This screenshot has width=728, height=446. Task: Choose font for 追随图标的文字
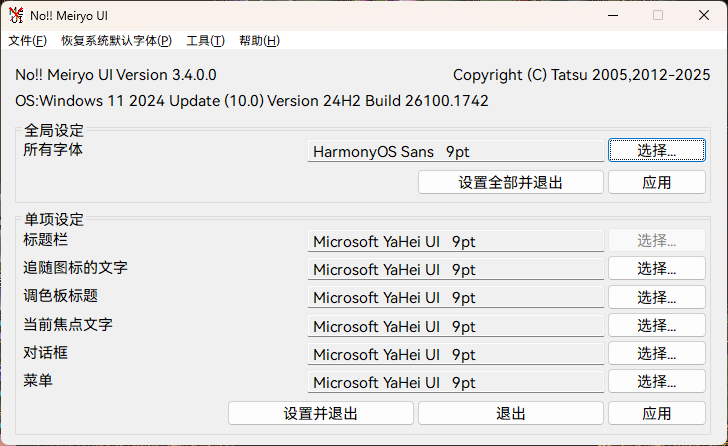(657, 268)
